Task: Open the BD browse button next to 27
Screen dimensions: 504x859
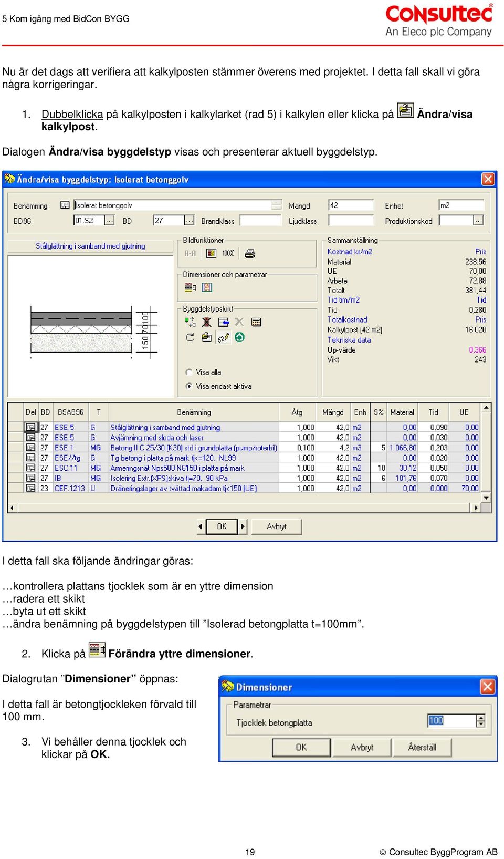Action: (x=189, y=221)
